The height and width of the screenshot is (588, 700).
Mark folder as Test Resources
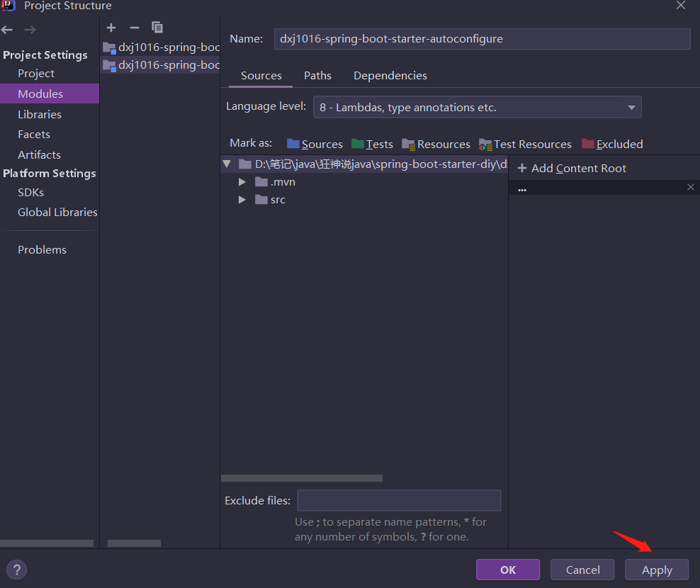(525, 145)
